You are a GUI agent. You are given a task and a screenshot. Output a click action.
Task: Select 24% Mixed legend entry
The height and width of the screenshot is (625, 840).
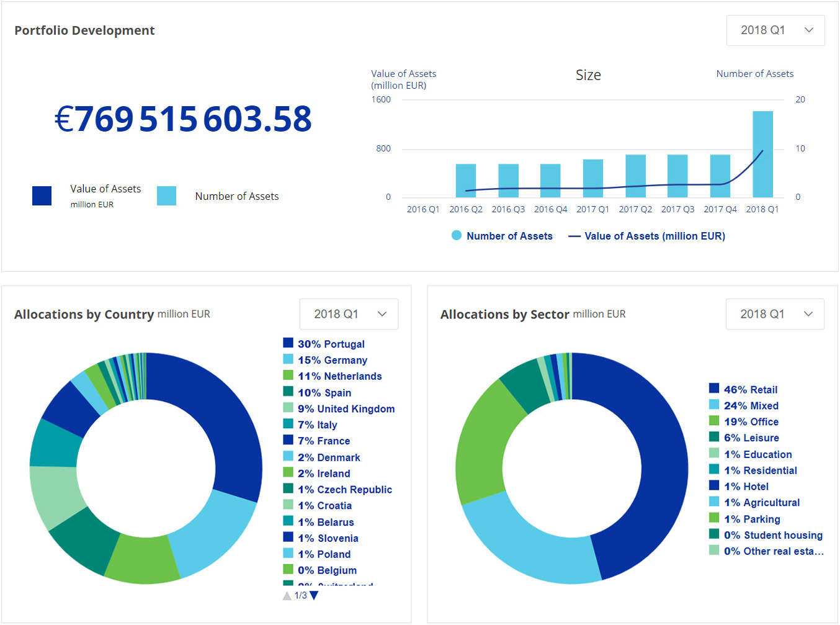click(744, 405)
